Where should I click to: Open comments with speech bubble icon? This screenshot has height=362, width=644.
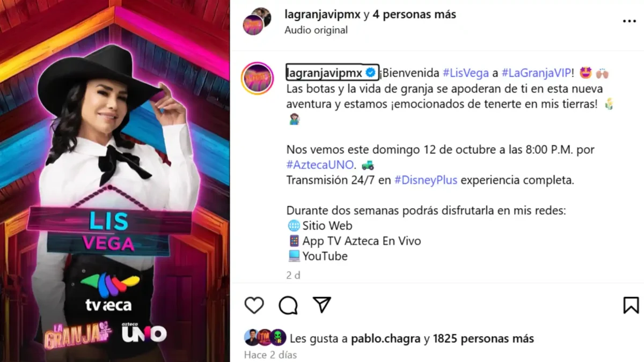click(288, 305)
